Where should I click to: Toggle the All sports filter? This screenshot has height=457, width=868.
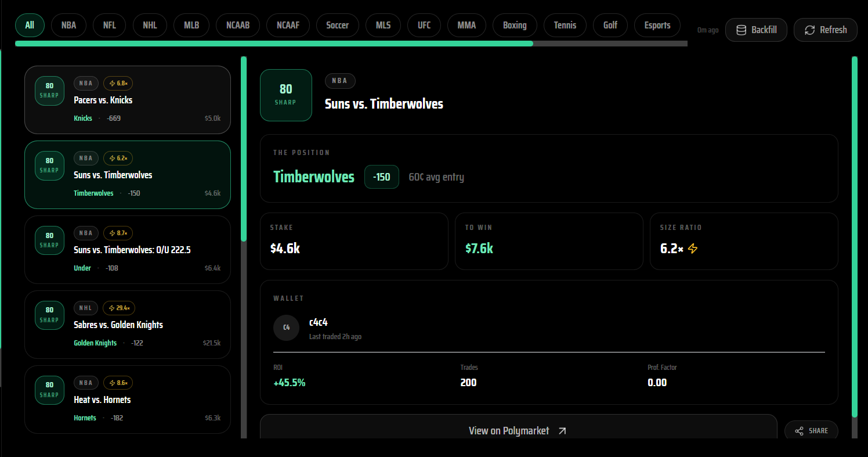click(30, 25)
